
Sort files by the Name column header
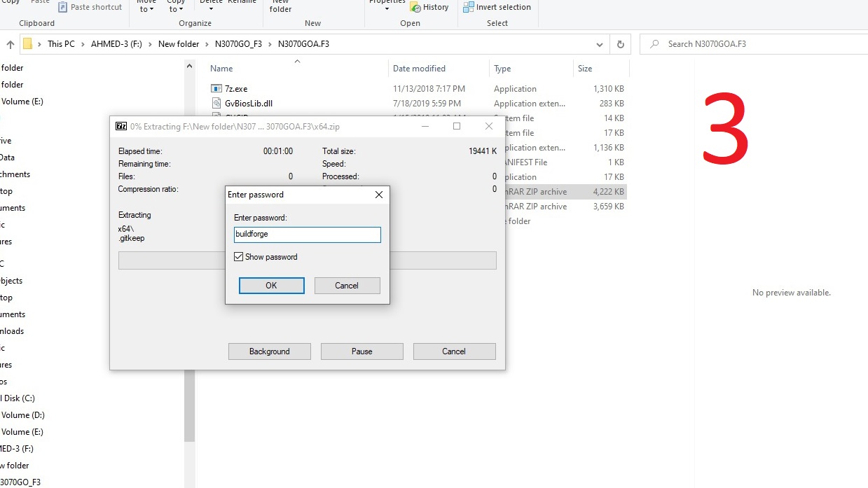(x=221, y=69)
